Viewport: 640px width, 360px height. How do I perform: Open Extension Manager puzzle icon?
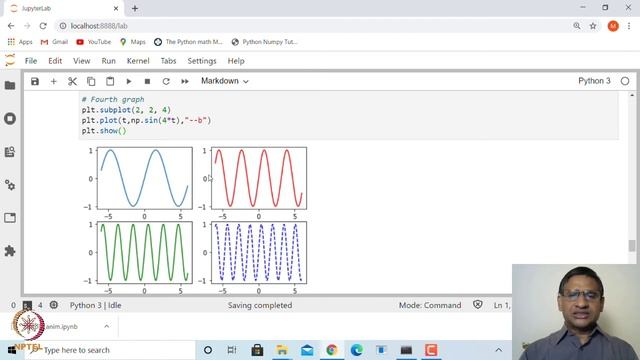[x=10, y=251]
